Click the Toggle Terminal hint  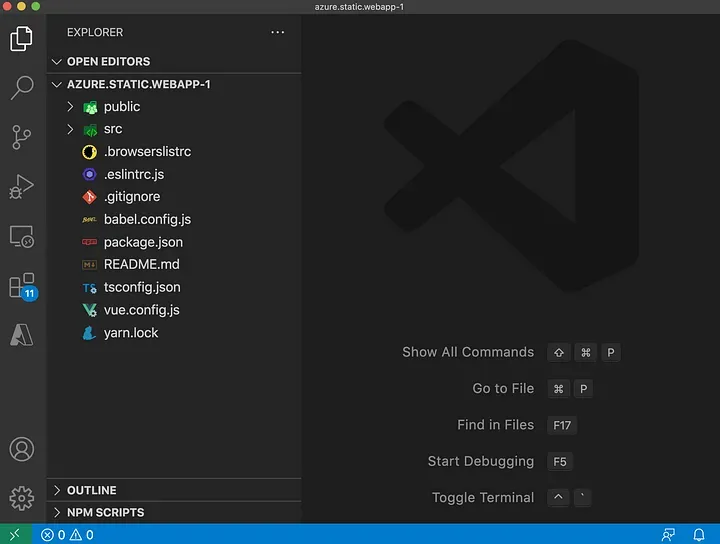483,498
